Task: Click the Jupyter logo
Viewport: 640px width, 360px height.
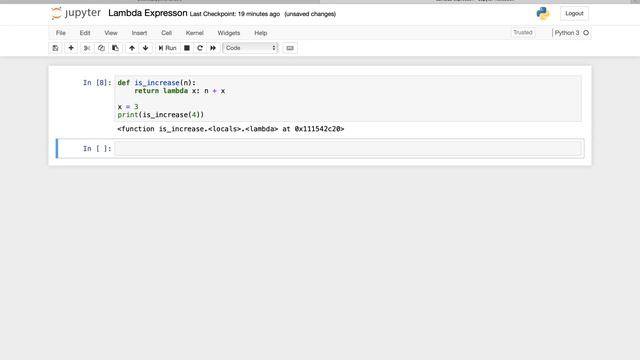Action: pyautogui.click(x=76, y=13)
